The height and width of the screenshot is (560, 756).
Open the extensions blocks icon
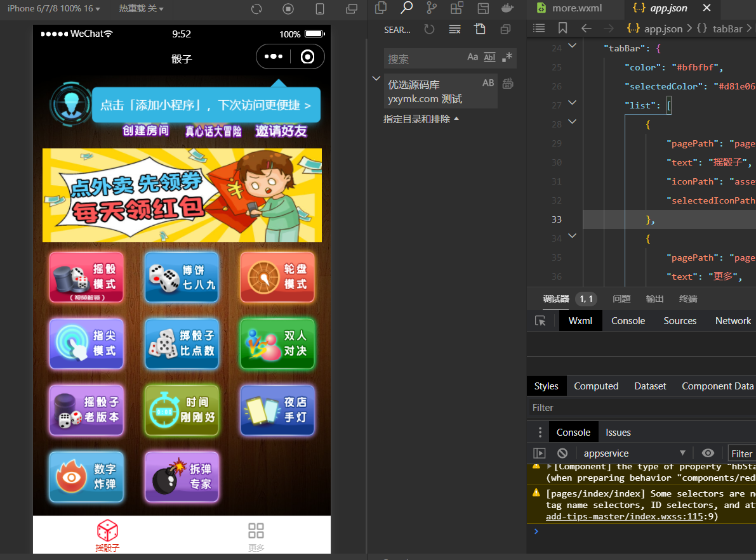pos(456,8)
